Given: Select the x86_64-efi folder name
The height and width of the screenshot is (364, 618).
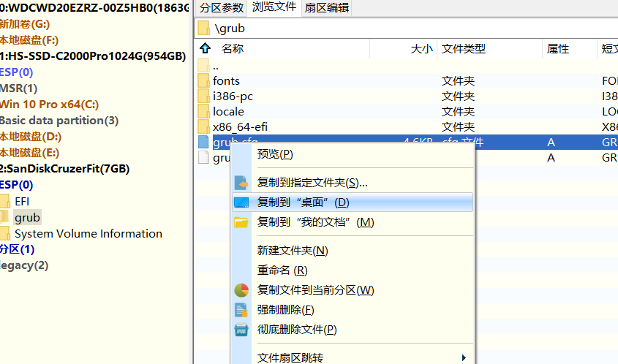Looking at the screenshot, I should (x=240, y=127).
